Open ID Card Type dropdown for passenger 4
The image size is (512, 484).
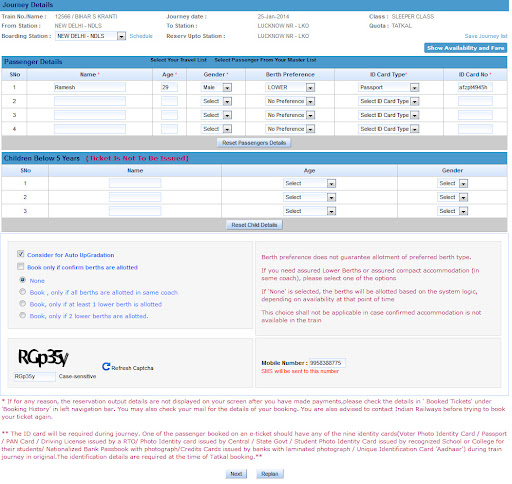click(x=389, y=129)
